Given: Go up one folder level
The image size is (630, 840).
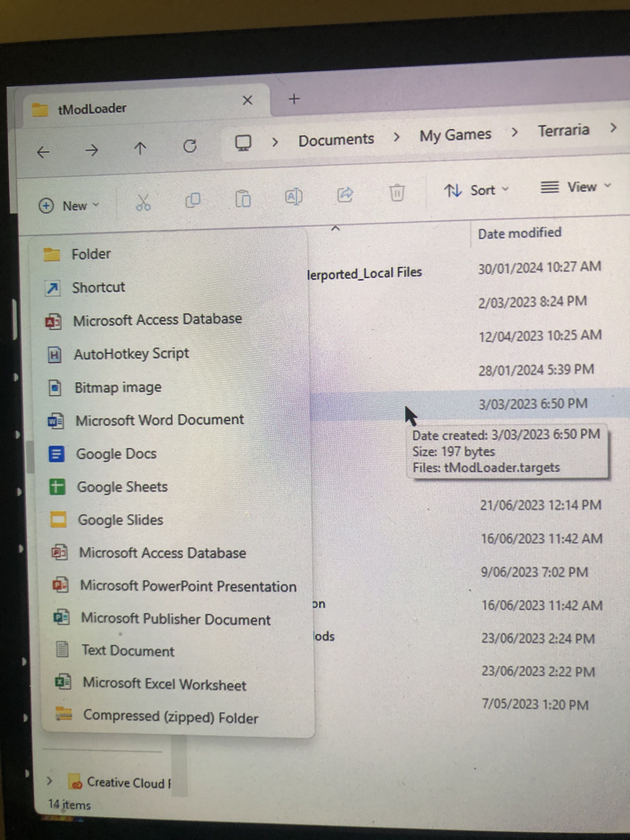Looking at the screenshot, I should [x=140, y=149].
